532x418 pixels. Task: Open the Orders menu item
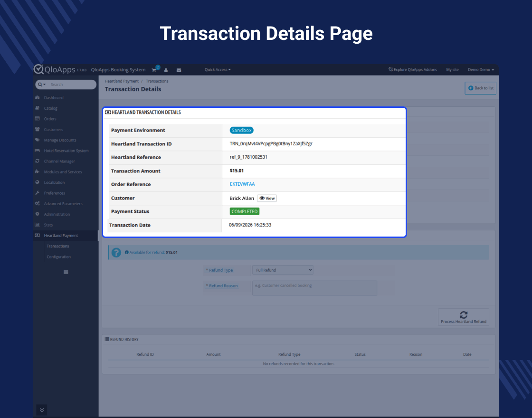pos(50,119)
